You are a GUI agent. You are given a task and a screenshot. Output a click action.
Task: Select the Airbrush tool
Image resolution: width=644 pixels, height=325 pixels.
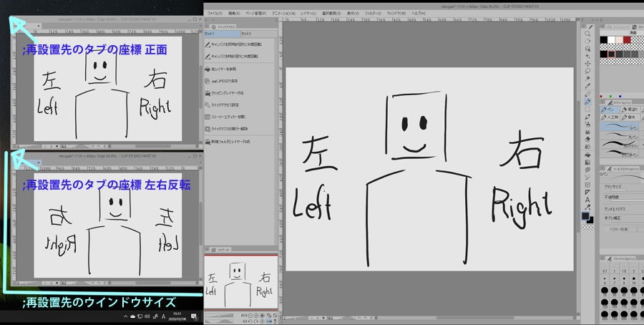(x=587, y=124)
